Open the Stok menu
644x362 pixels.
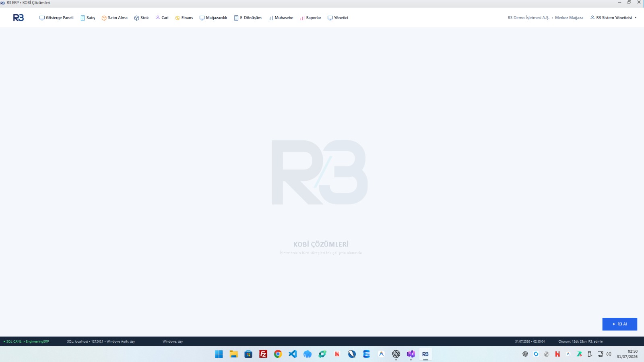coord(142,18)
